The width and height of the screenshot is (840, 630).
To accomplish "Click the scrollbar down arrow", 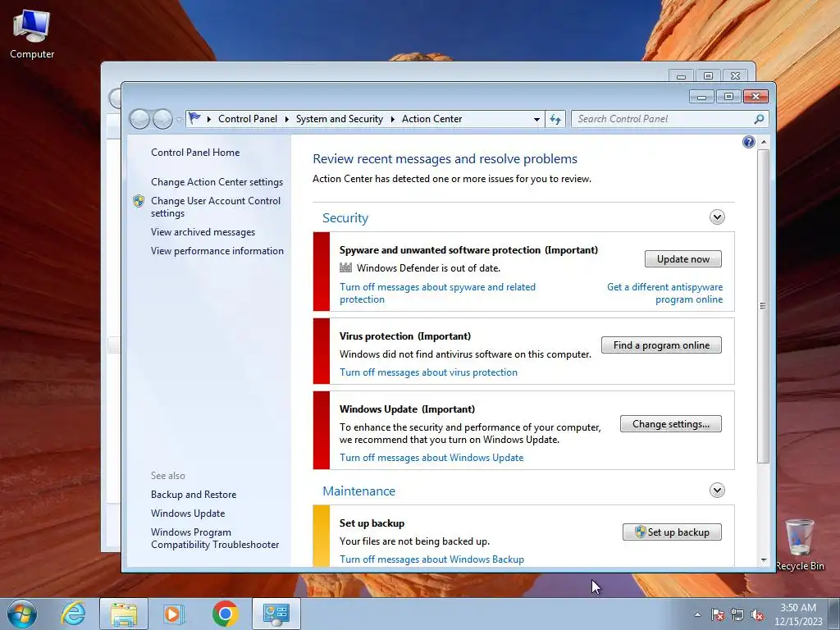I will [764, 560].
